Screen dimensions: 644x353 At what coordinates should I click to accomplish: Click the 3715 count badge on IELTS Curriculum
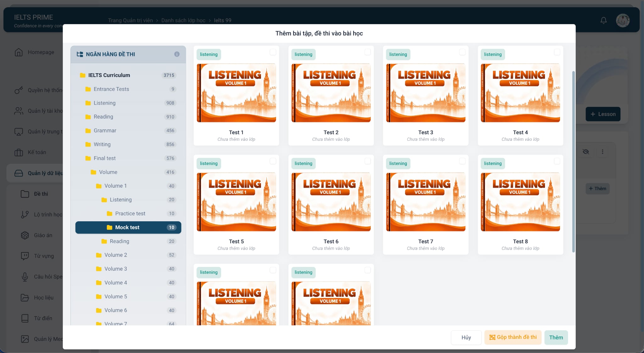169,75
